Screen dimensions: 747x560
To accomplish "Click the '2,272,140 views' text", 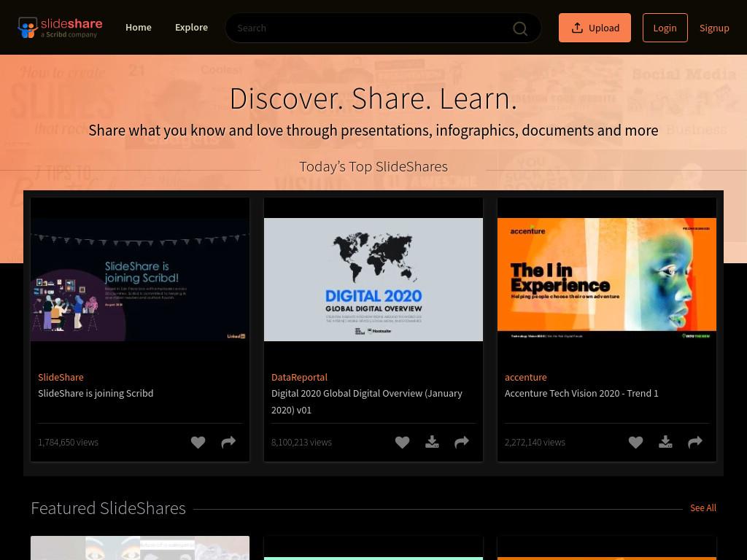I will [x=535, y=443].
